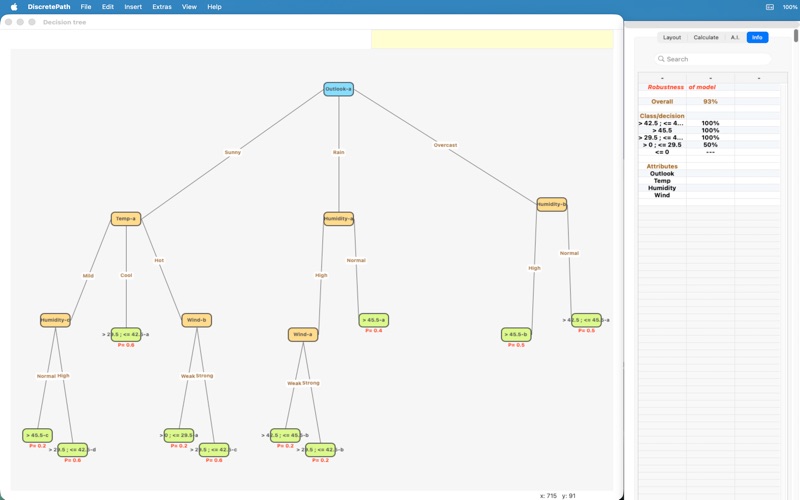This screenshot has width=800, height=500.
Task: Open the Edit menu
Action: [x=108, y=7]
